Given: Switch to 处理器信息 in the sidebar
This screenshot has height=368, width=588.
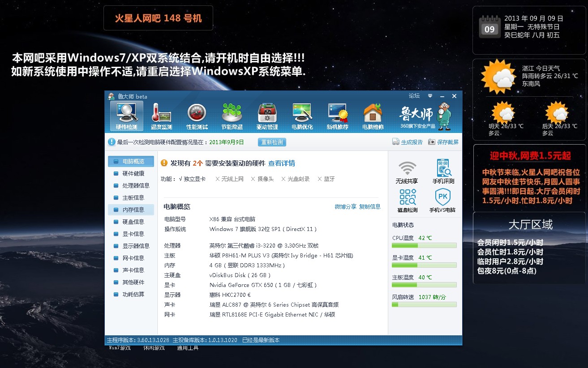Looking at the screenshot, I should (x=131, y=185).
